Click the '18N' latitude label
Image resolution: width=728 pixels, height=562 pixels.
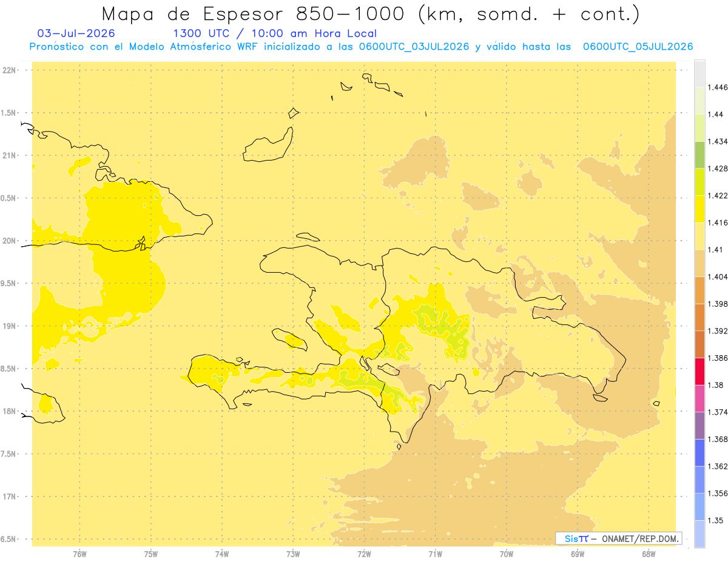[x=10, y=411]
